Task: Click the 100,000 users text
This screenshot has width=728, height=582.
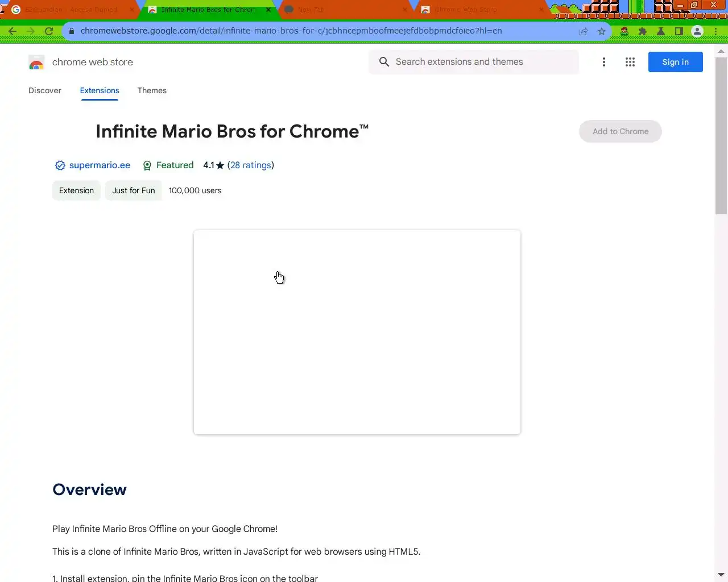Action: click(195, 190)
